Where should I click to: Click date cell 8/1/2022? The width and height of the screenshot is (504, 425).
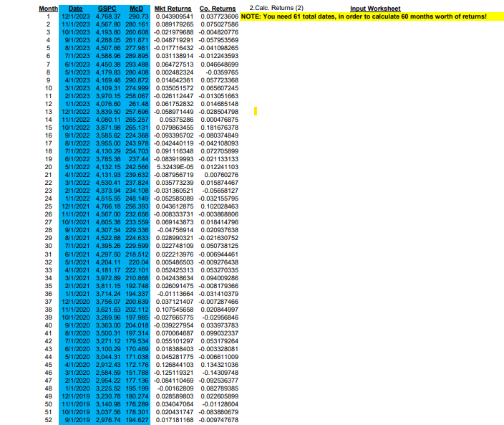(77, 143)
